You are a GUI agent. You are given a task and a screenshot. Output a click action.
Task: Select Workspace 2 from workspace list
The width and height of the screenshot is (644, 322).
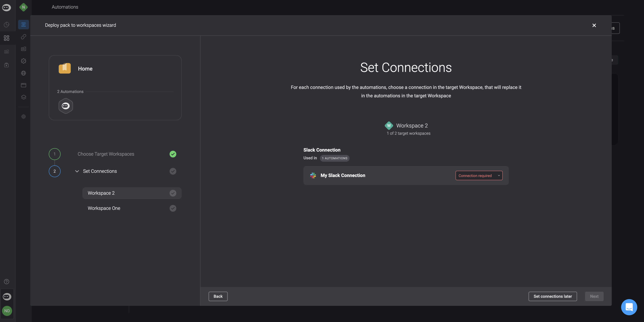pyautogui.click(x=101, y=193)
